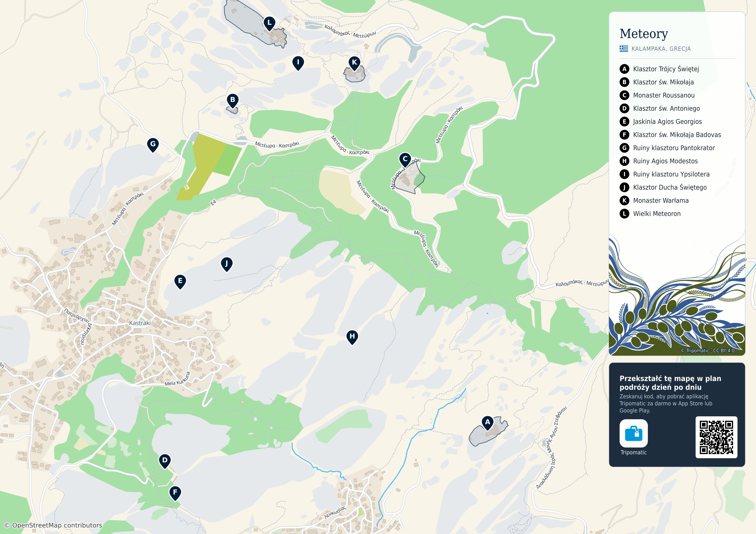The image size is (756, 534).
Task: Select map pin J on the map
Action: (x=227, y=265)
